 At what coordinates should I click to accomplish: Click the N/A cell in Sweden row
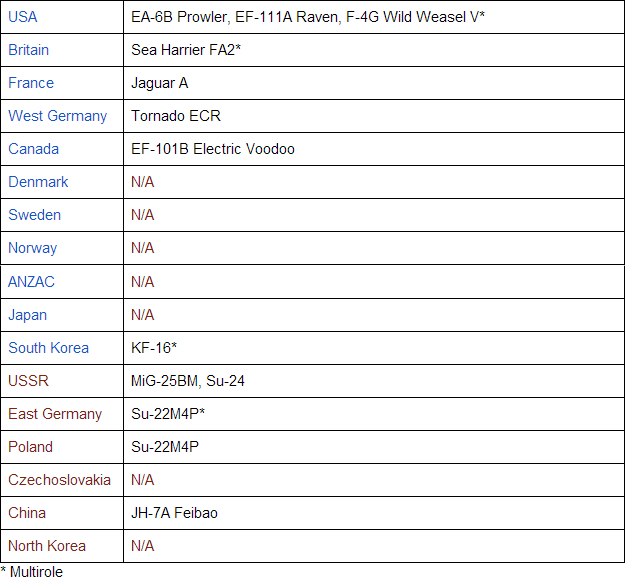coord(374,215)
